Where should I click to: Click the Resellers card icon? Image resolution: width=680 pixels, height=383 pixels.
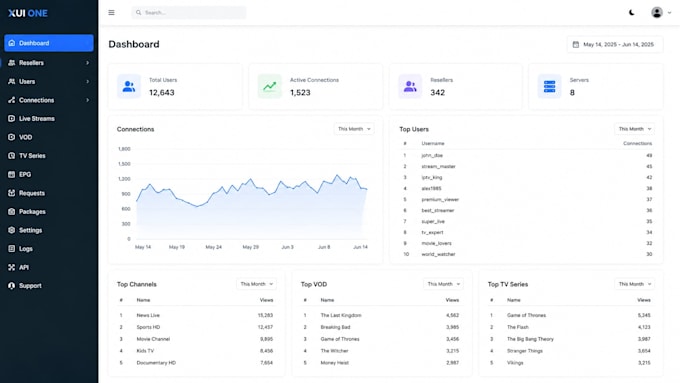click(410, 86)
